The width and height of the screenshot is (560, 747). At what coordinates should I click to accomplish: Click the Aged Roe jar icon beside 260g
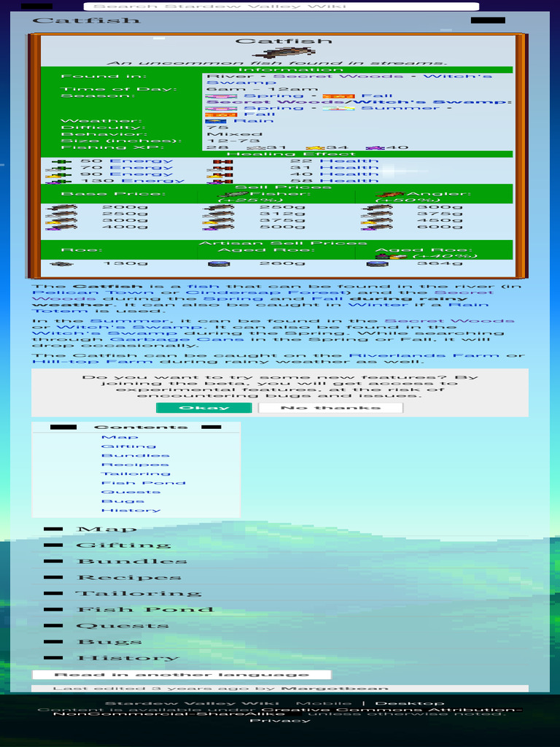tap(219, 263)
